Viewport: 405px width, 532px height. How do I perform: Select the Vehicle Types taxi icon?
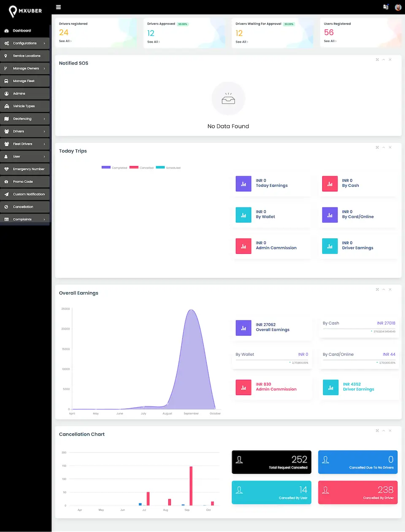7,106
